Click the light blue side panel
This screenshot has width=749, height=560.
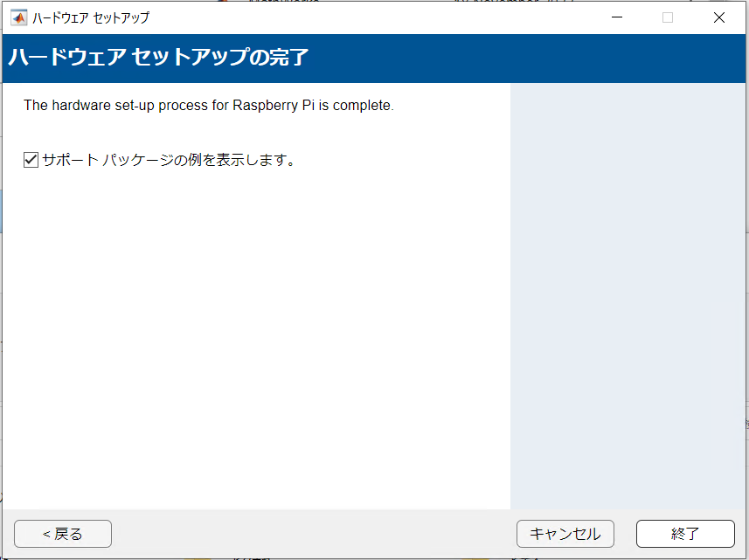[x=628, y=297]
